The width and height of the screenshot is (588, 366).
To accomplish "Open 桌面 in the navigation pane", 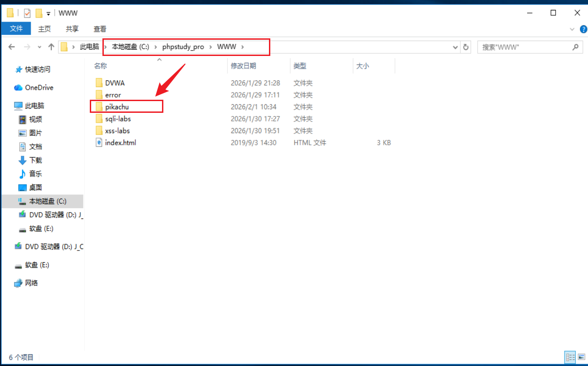I will click(x=36, y=187).
